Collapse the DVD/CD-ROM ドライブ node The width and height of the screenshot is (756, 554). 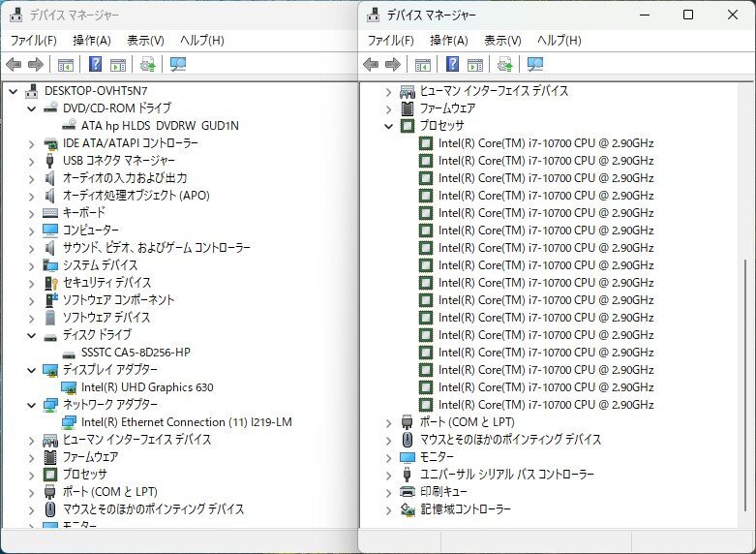(31, 108)
